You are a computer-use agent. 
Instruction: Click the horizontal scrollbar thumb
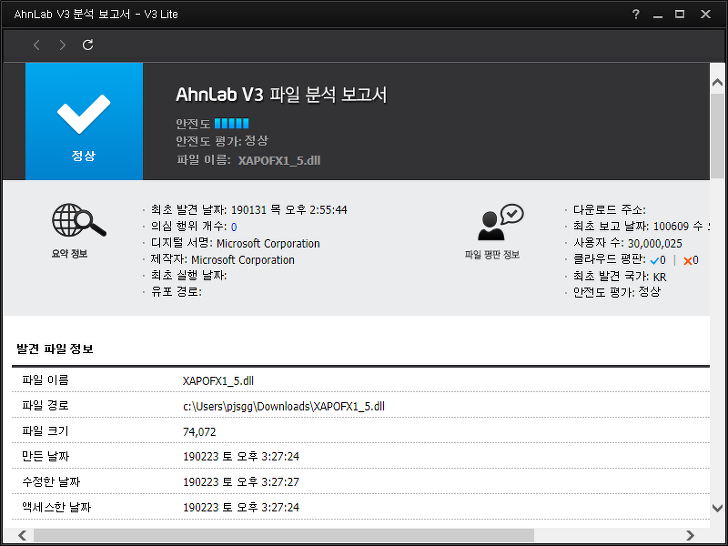284,535
